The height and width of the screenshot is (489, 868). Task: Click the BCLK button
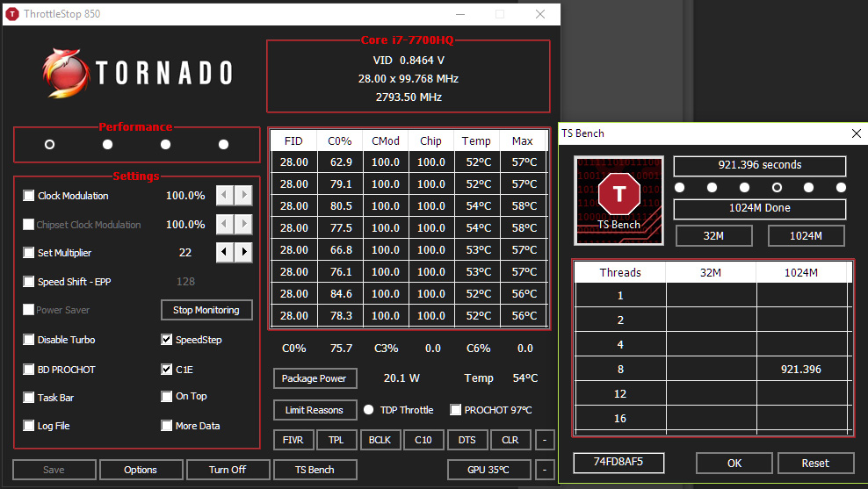tap(380, 440)
